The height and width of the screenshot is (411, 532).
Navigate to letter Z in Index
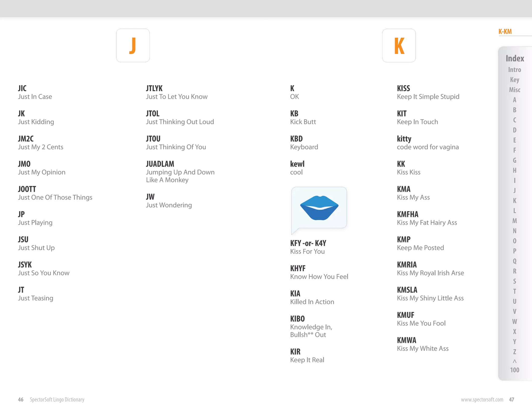tap(514, 352)
